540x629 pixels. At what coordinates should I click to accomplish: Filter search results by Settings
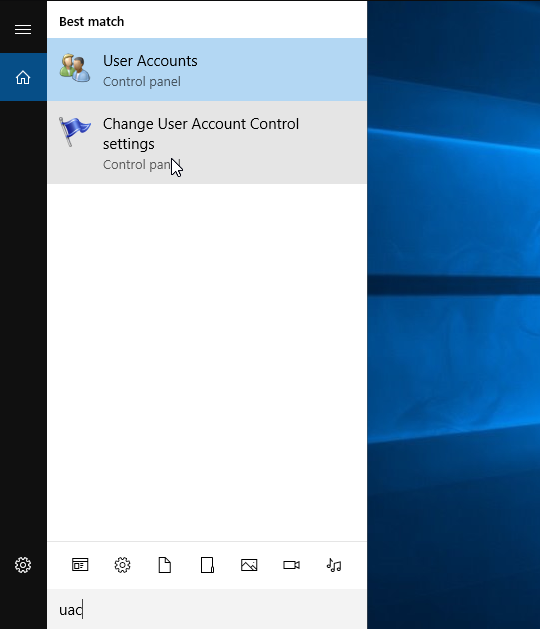click(122, 565)
